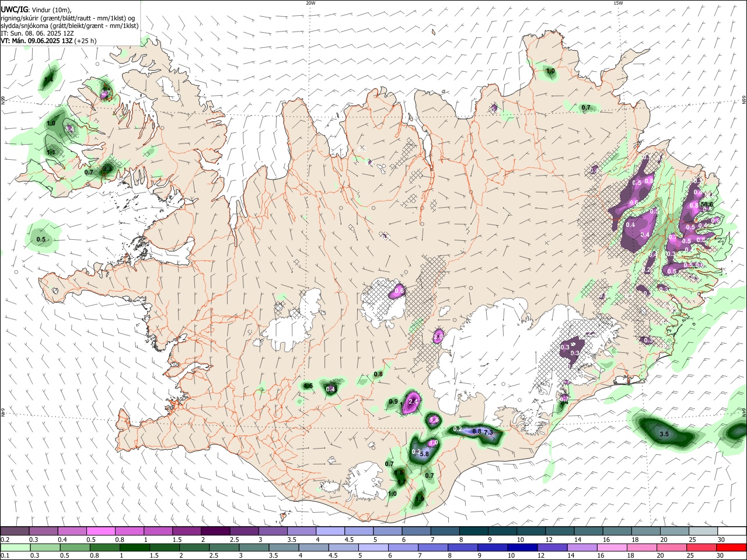Click the '1.0' value on the northeast peninsula
Viewport: 747px width, 560px height.
tap(550, 71)
